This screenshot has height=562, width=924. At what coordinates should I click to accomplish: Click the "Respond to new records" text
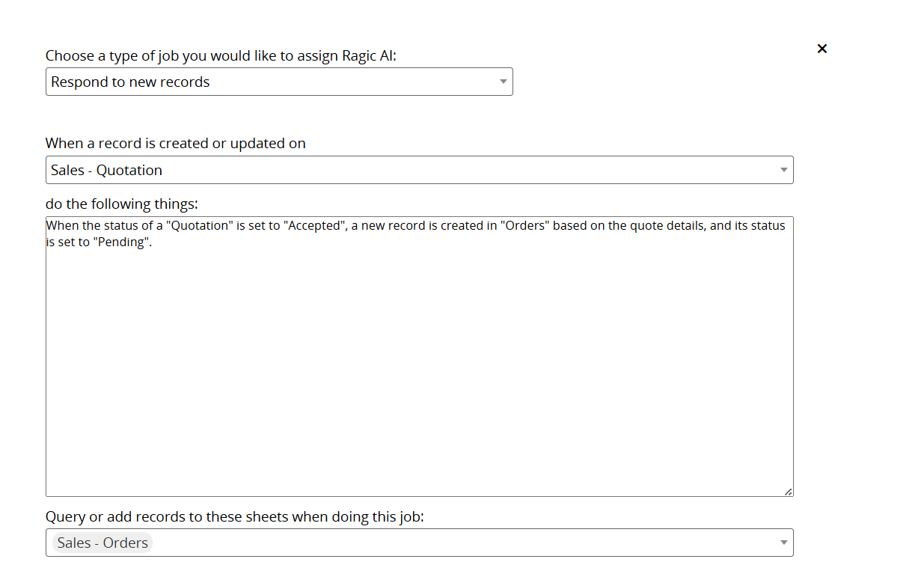tap(130, 82)
